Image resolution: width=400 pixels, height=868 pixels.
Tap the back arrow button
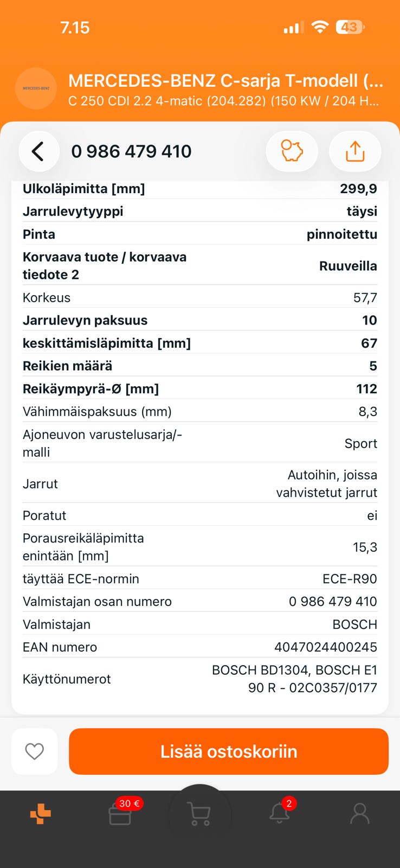point(38,151)
